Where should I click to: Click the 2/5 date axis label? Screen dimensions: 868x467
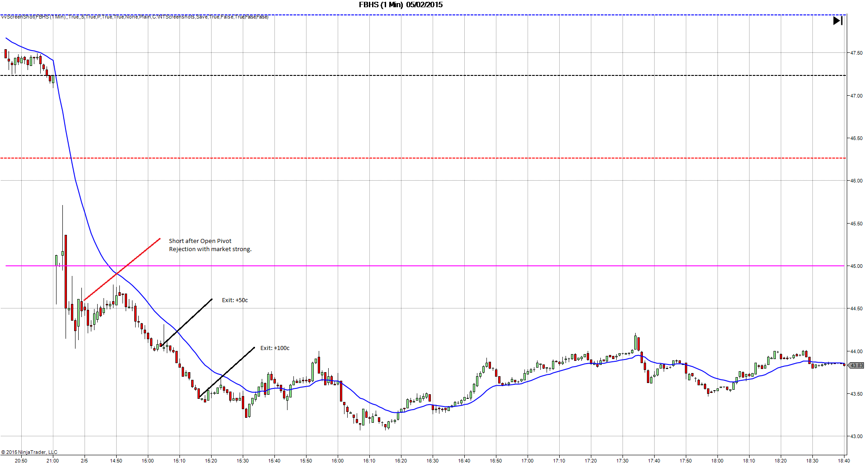tap(85, 461)
